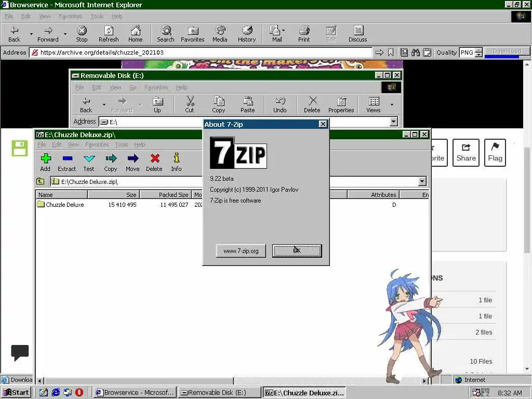Open the Views dropdown arrow
The height and width of the screenshot is (399, 532).
pos(392,104)
